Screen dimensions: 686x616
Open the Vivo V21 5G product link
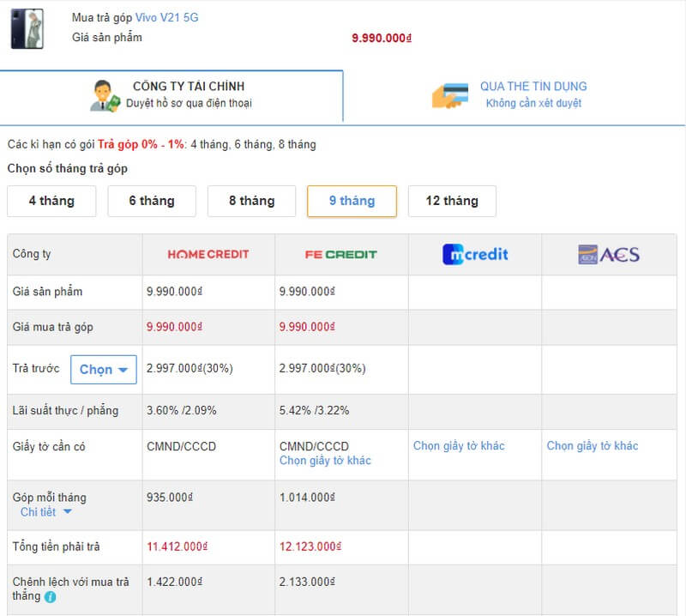click(x=166, y=17)
